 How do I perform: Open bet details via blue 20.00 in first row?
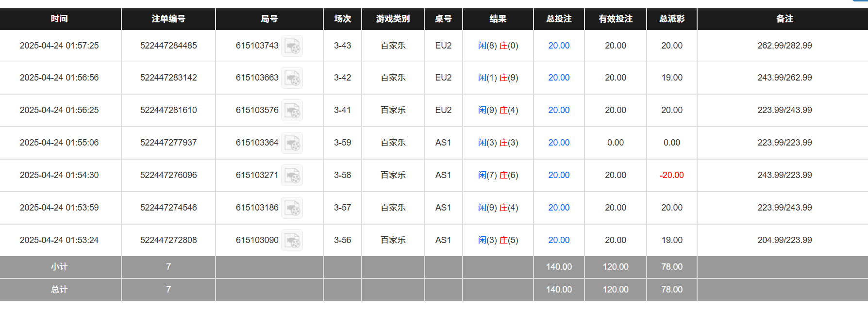(x=558, y=46)
